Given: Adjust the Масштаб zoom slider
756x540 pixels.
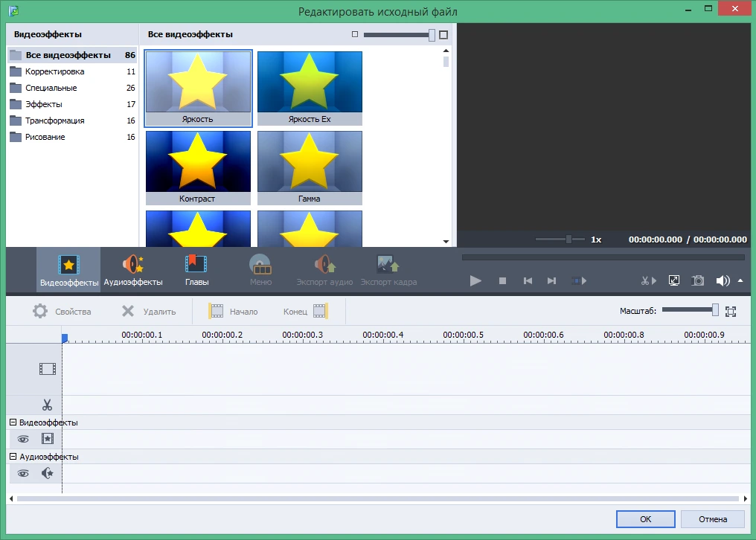Looking at the screenshot, I should (716, 310).
